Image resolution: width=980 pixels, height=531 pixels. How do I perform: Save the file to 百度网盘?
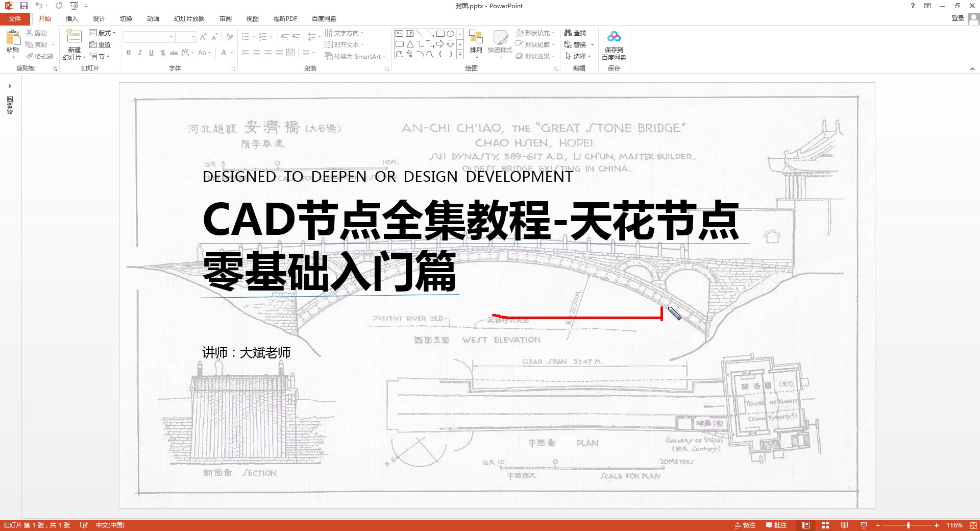tap(614, 46)
